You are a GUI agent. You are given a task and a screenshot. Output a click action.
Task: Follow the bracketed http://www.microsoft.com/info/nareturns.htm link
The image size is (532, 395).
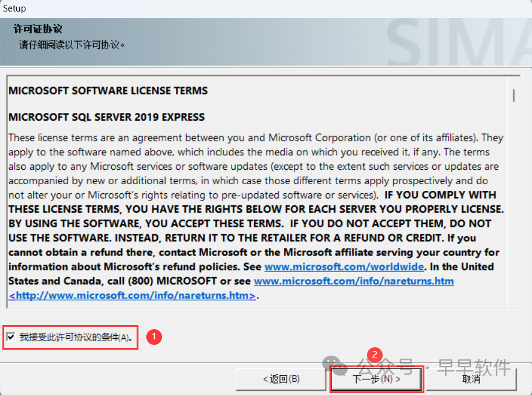[x=132, y=295]
